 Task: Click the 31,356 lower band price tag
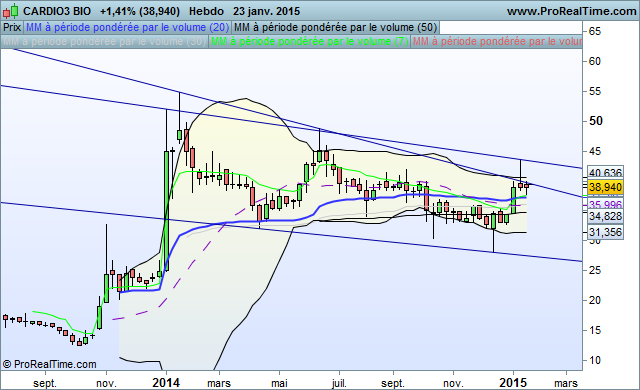click(605, 232)
